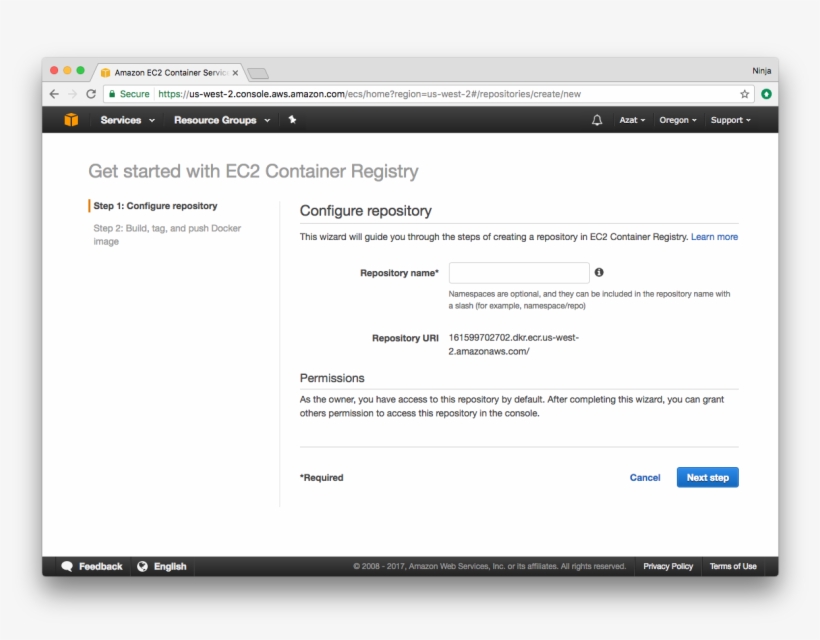Click the globe icon next to English

(x=142, y=566)
